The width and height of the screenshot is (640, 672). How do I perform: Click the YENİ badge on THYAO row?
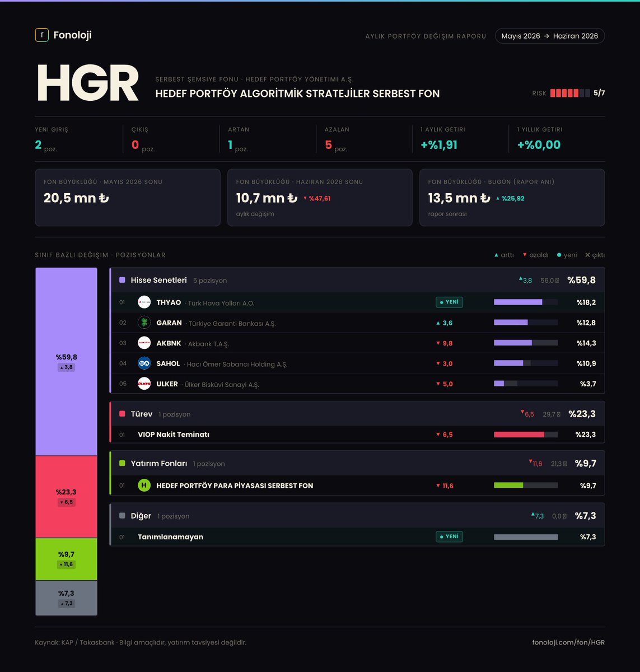(x=449, y=302)
